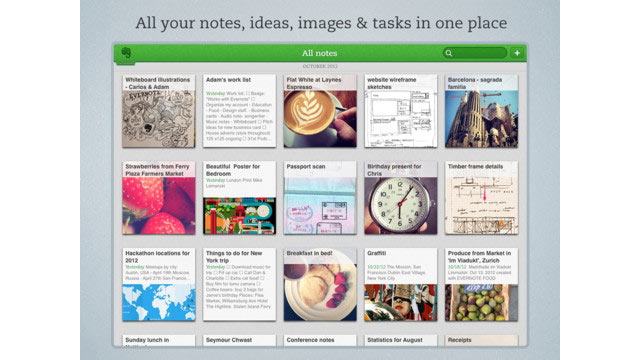Click the 'All notes' header title
640x360 pixels.
point(320,53)
